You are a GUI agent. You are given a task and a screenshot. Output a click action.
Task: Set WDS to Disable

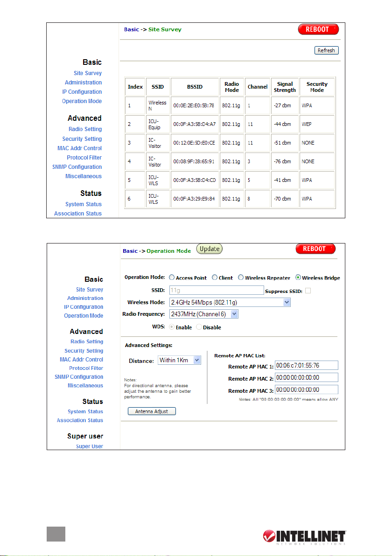pos(199,327)
